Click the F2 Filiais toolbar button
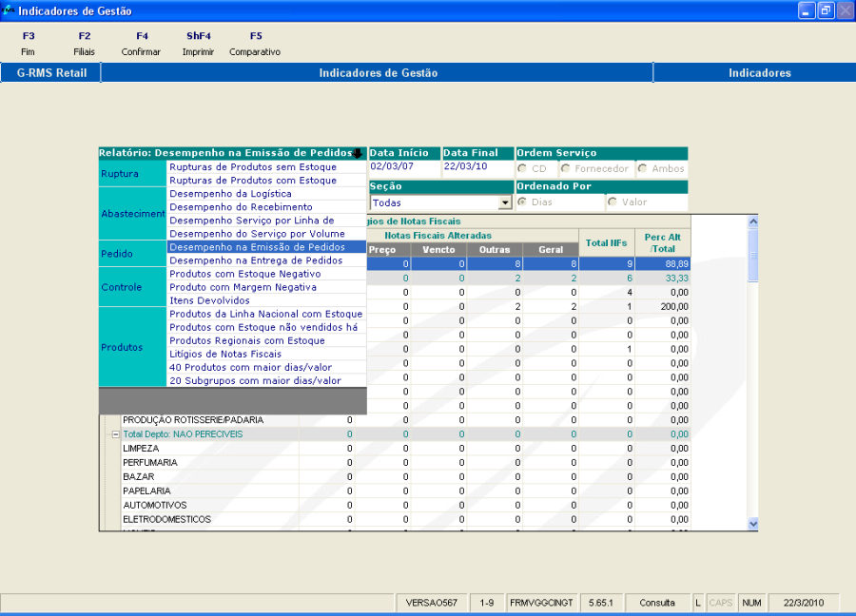This screenshot has height=616, width=856. (84, 44)
